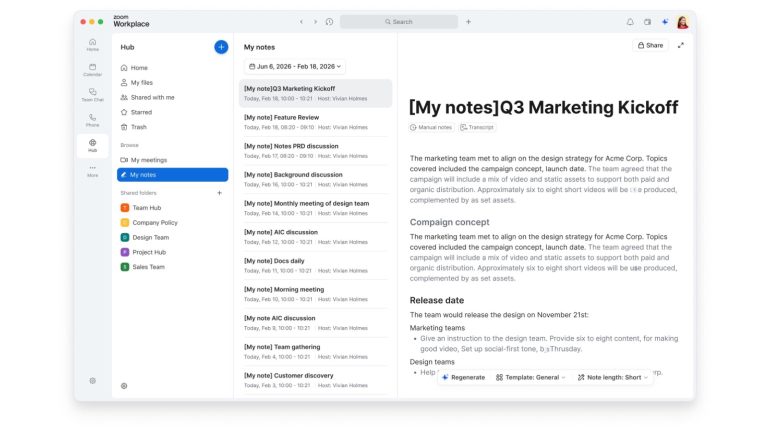Open the Calendar icon in left rail
This screenshot has height=433, width=770.
click(x=92, y=68)
